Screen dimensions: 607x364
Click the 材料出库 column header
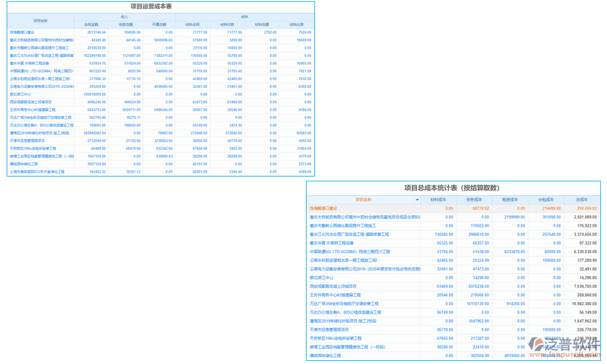tap(297, 24)
